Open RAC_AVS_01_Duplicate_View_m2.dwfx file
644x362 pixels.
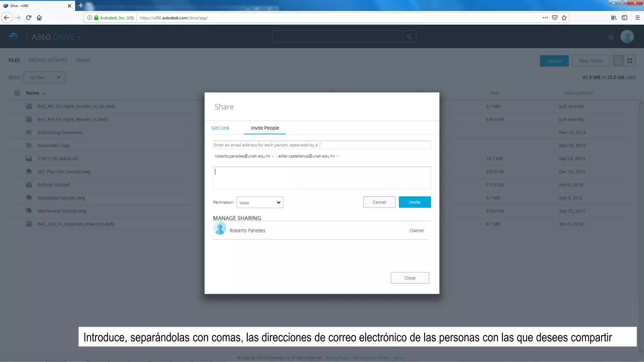[x=76, y=224]
